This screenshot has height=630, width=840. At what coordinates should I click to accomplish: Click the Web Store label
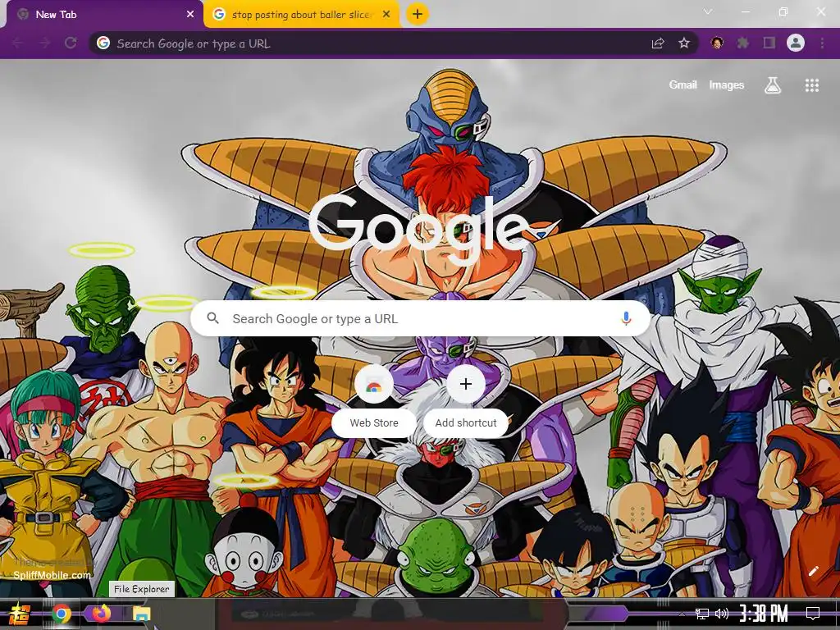click(374, 422)
